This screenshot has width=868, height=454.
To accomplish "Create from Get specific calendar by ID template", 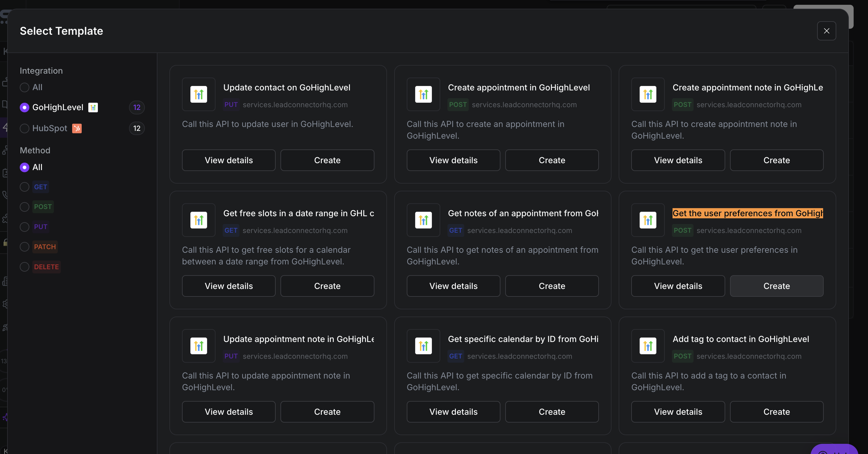I will coord(552,412).
